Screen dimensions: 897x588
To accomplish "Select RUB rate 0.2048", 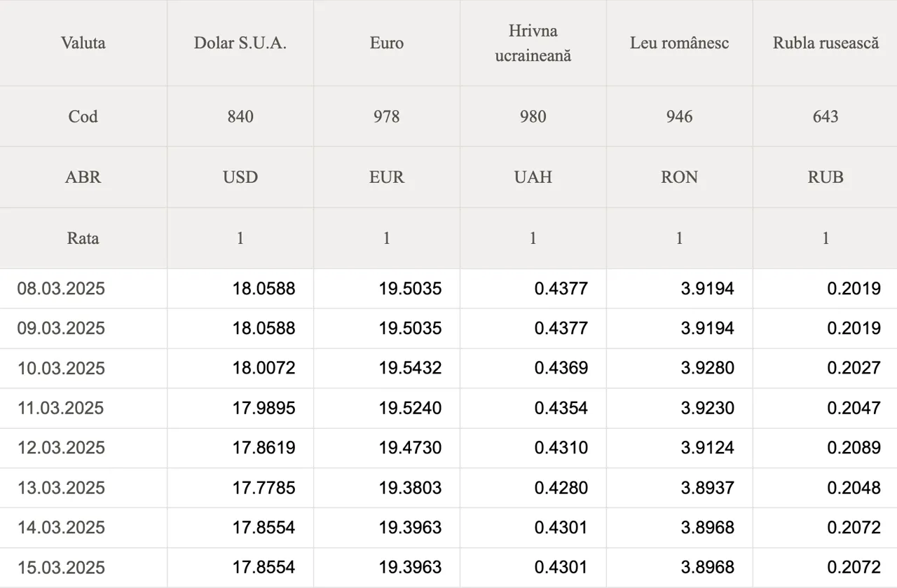I will [854, 488].
